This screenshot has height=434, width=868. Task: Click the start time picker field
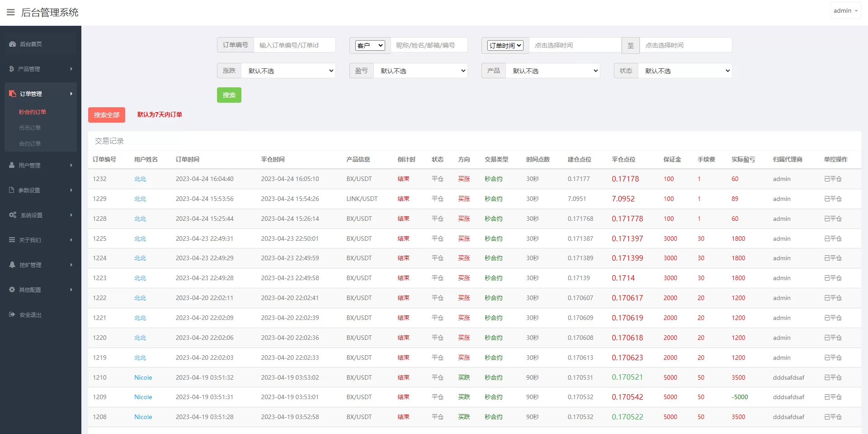[x=575, y=45]
